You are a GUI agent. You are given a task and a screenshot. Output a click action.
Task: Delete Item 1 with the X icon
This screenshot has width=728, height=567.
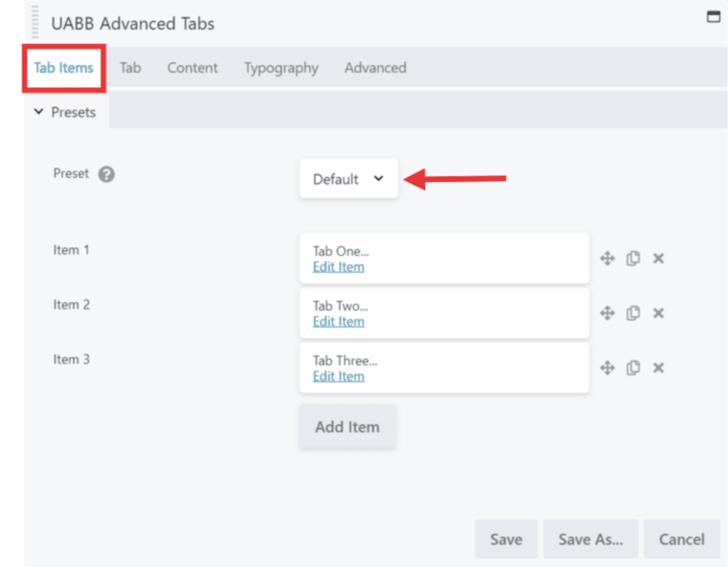coord(658,258)
